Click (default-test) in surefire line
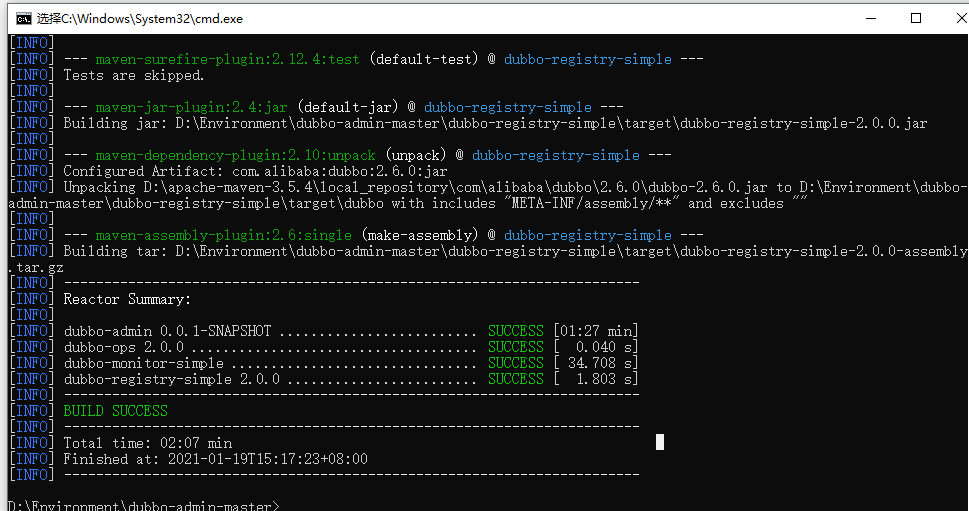The height and width of the screenshot is (511, 969). [424, 59]
